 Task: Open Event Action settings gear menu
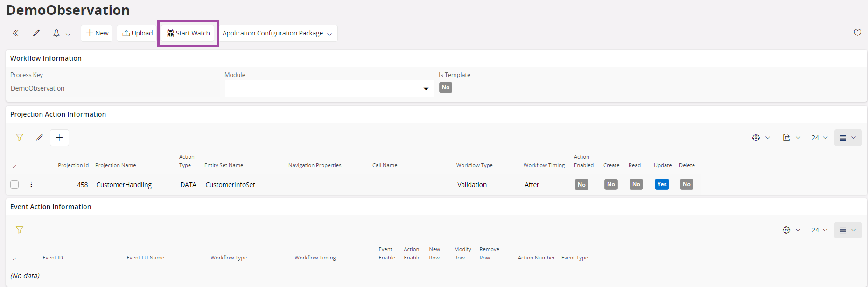[791, 230]
